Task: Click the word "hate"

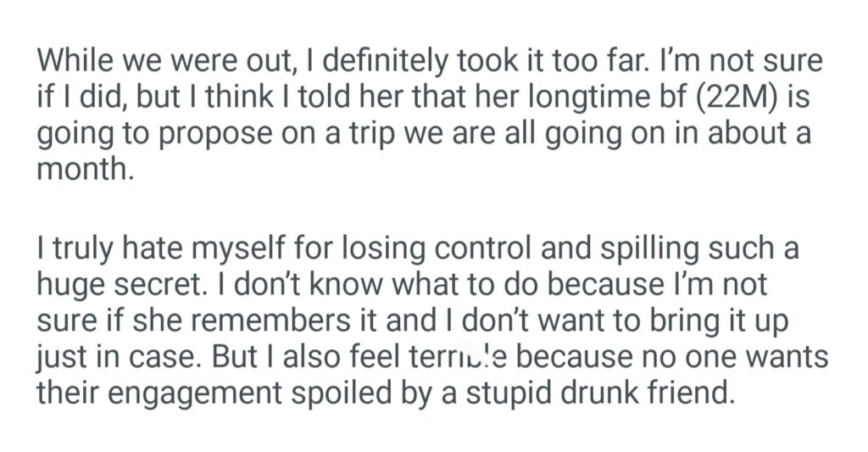Action: [155, 251]
